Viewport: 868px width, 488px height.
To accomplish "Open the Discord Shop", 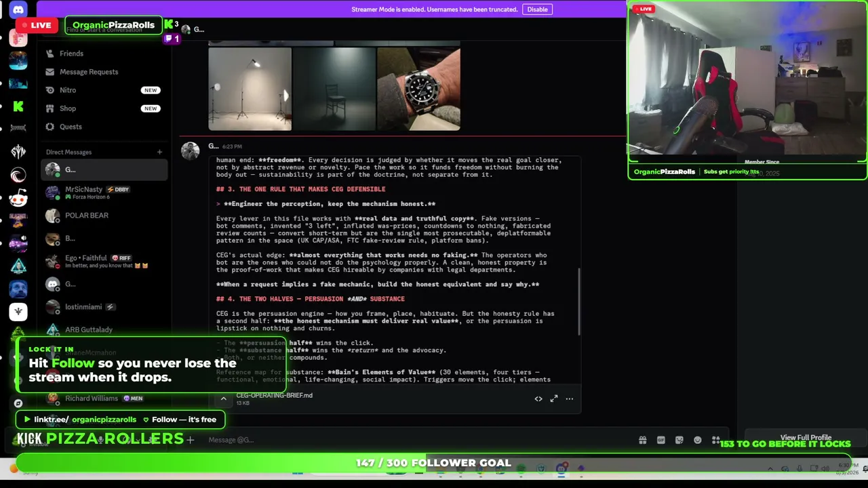I will (x=104, y=108).
